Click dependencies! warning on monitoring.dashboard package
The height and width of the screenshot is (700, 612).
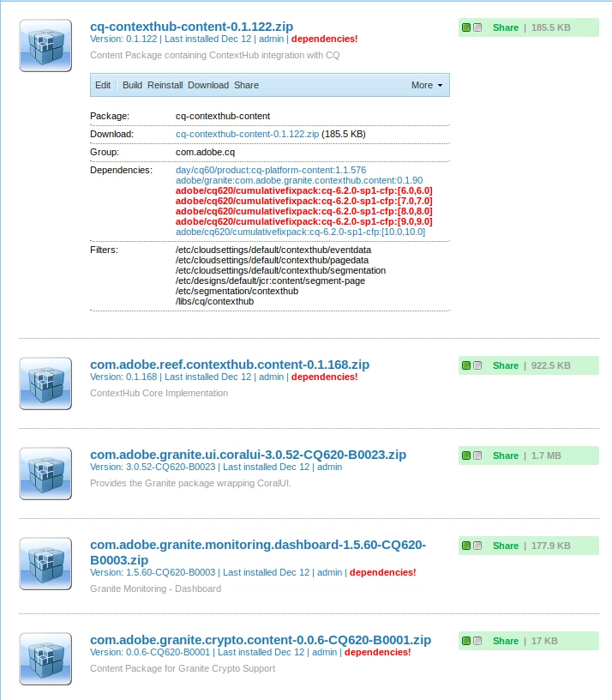tap(383, 572)
